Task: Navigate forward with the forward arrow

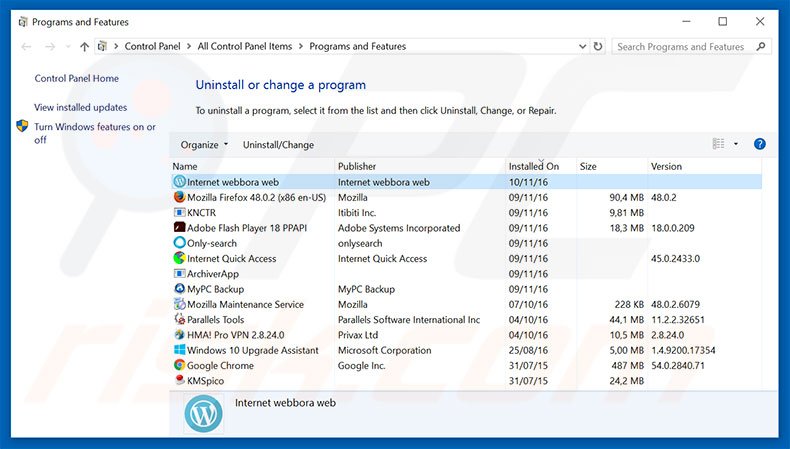Action: [50, 46]
